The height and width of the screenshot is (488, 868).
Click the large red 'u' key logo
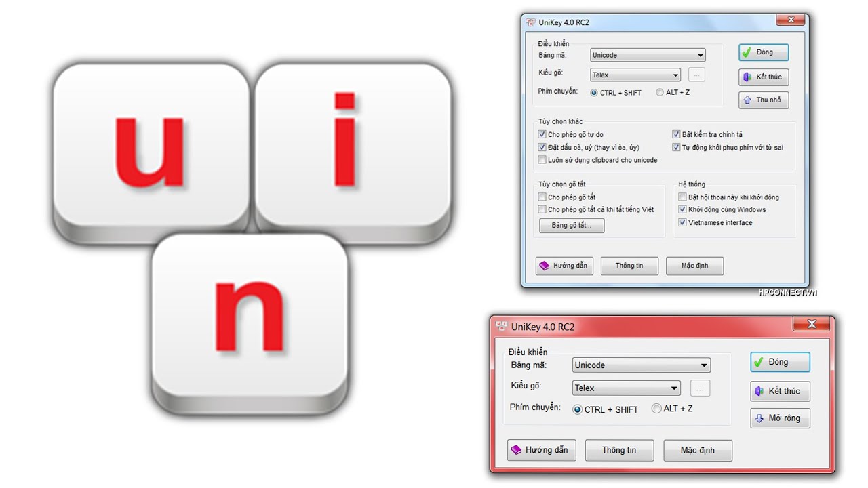(150, 152)
